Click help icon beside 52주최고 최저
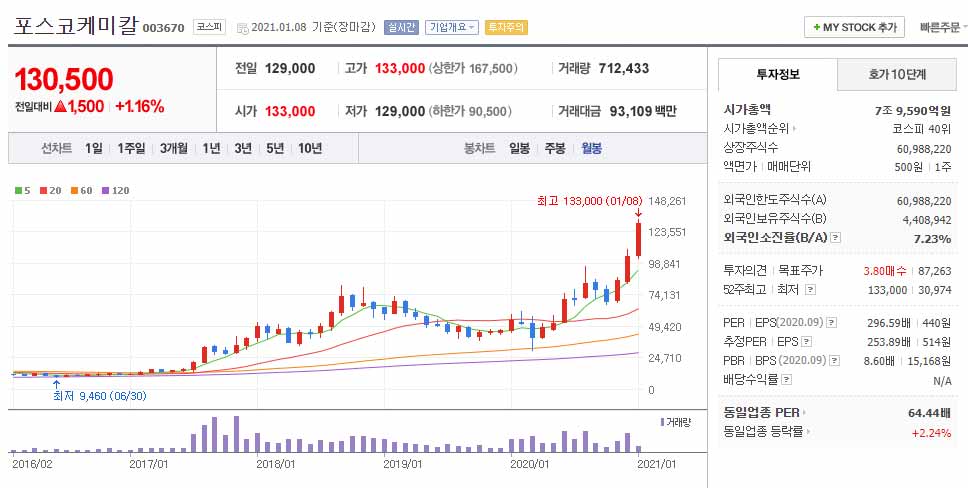 [x=811, y=290]
